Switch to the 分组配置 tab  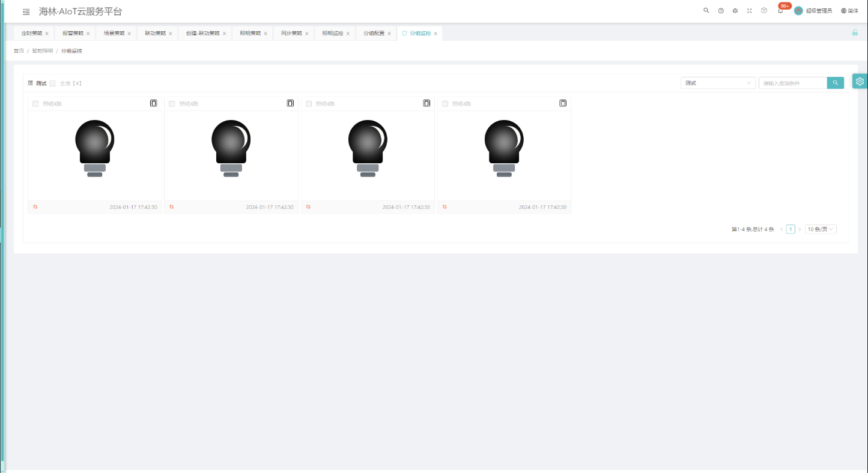[x=374, y=33]
